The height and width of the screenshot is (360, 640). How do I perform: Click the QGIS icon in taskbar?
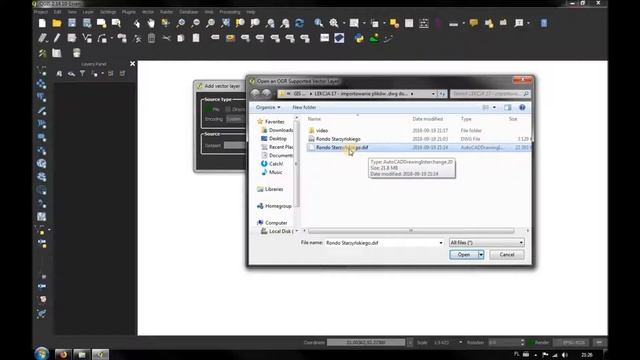pos(100,354)
